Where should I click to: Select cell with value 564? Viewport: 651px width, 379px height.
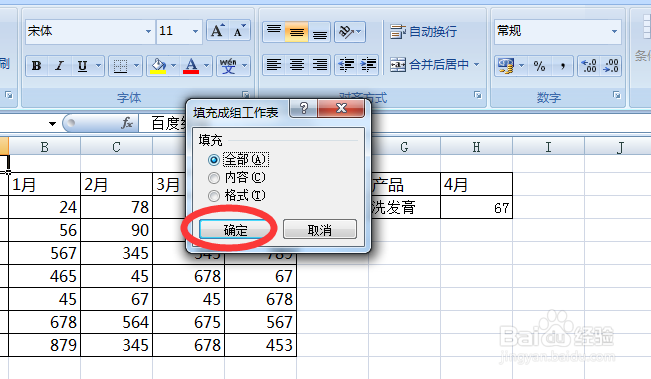pos(117,322)
